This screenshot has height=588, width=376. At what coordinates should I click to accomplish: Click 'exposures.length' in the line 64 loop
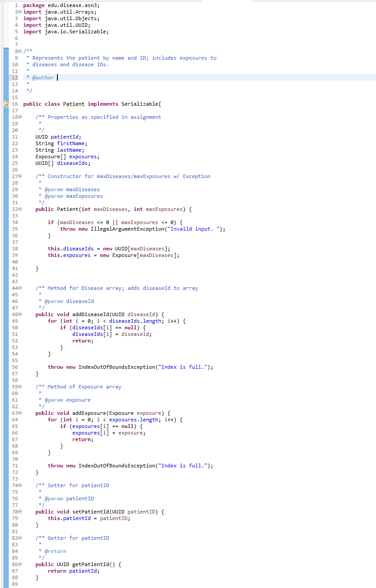[x=134, y=420]
